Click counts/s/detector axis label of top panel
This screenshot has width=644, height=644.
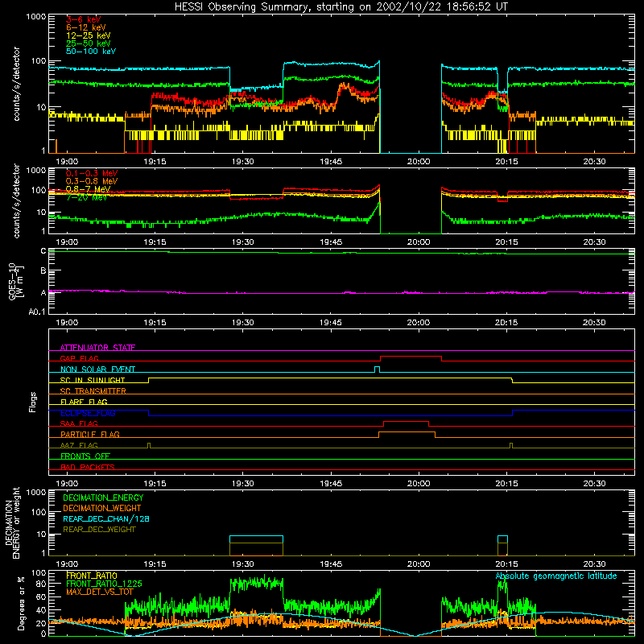(x=16, y=84)
